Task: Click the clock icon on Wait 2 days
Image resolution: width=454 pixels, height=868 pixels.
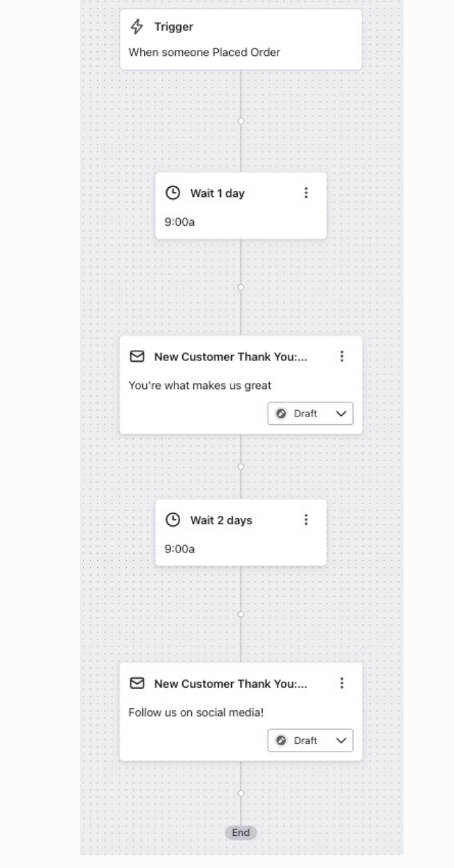Action: click(172, 520)
